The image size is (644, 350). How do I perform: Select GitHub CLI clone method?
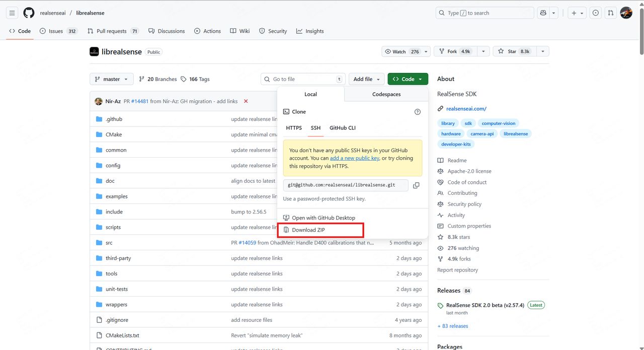pyautogui.click(x=343, y=128)
